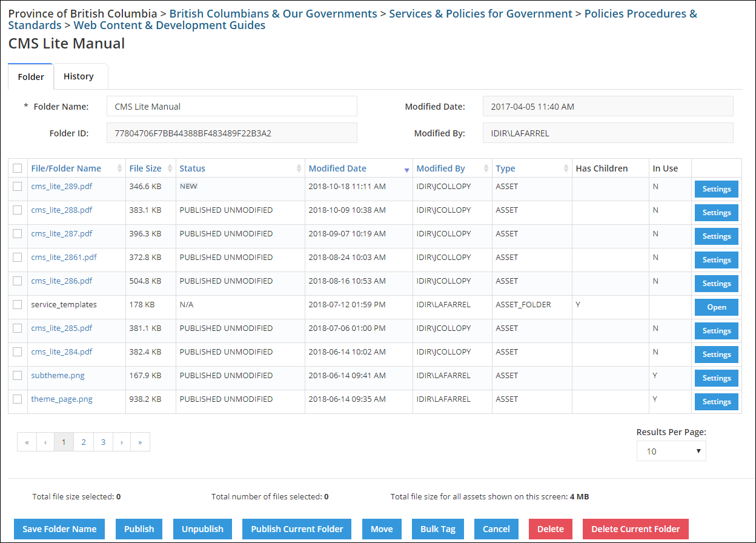The image size is (756, 543).
Task: Open Settings for cms_lite_286.pdf
Action: pyautogui.click(x=717, y=284)
